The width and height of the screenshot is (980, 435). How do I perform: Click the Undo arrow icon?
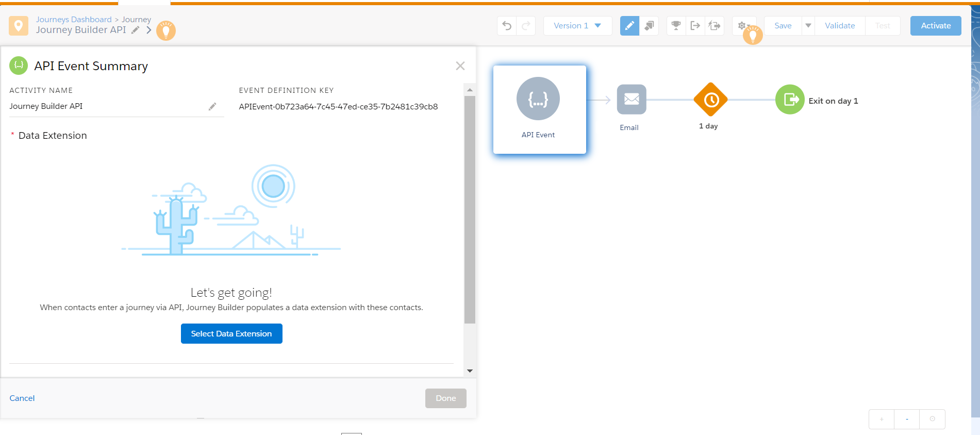click(x=507, y=26)
